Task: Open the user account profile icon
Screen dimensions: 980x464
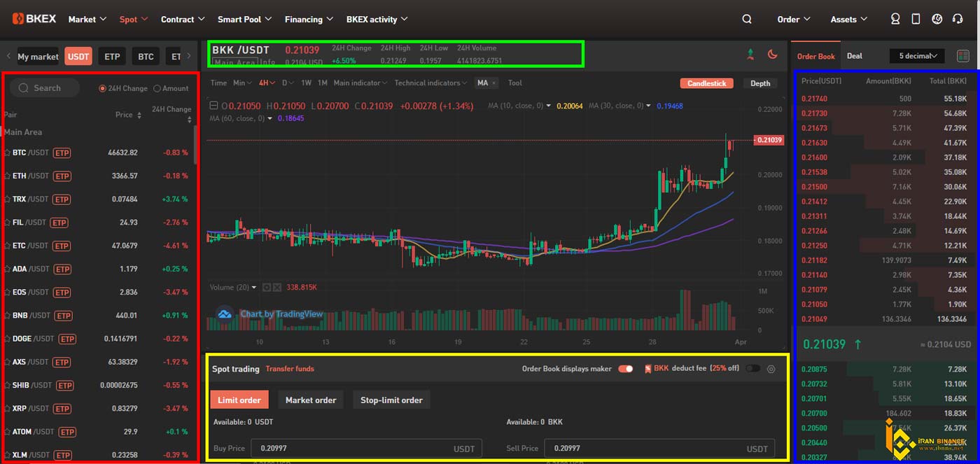Action: click(895, 20)
